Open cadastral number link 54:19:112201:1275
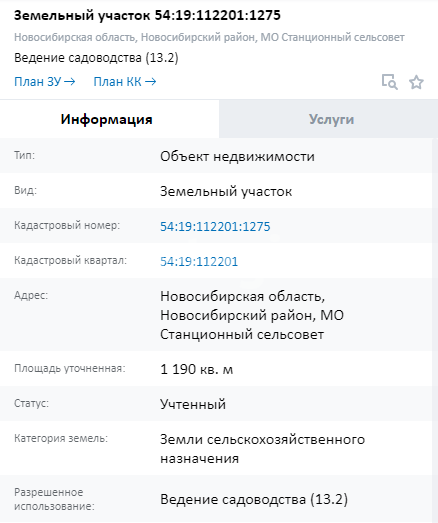Image resolution: width=438 pixels, height=523 pixels. [215, 226]
